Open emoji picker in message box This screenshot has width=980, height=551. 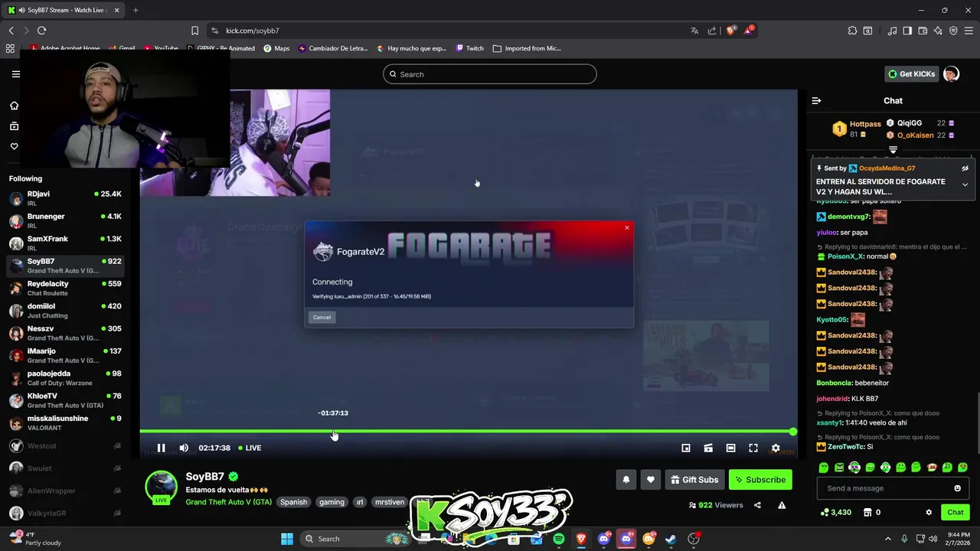[957, 488]
